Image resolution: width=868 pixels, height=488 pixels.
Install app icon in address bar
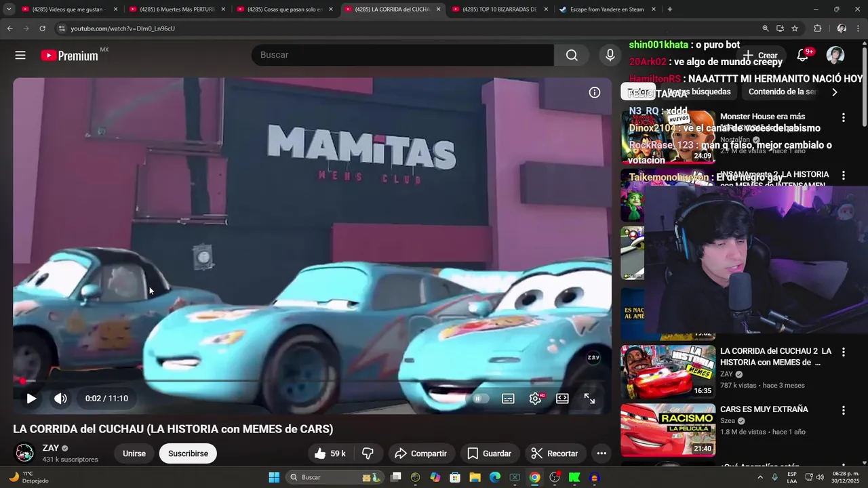tap(780, 28)
